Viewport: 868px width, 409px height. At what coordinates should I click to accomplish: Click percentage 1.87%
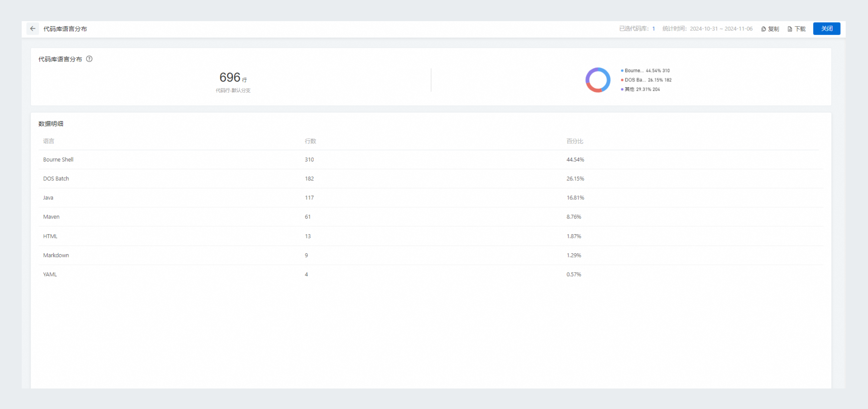(x=574, y=236)
